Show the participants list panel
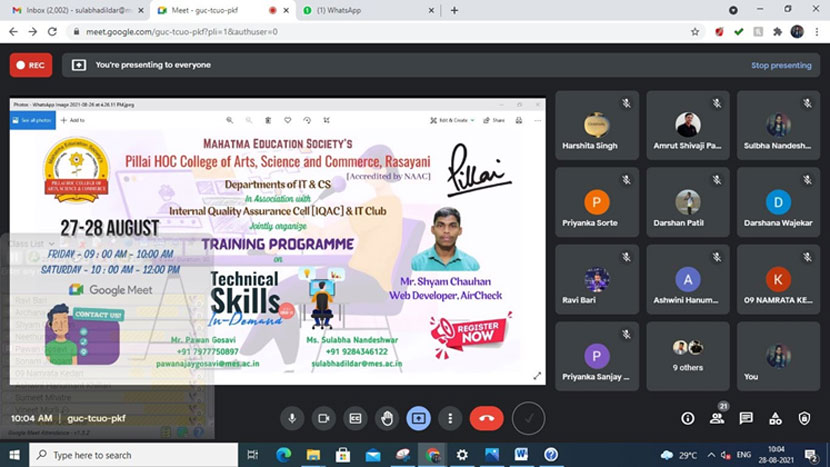The height and width of the screenshot is (467, 830). pyautogui.click(x=717, y=419)
